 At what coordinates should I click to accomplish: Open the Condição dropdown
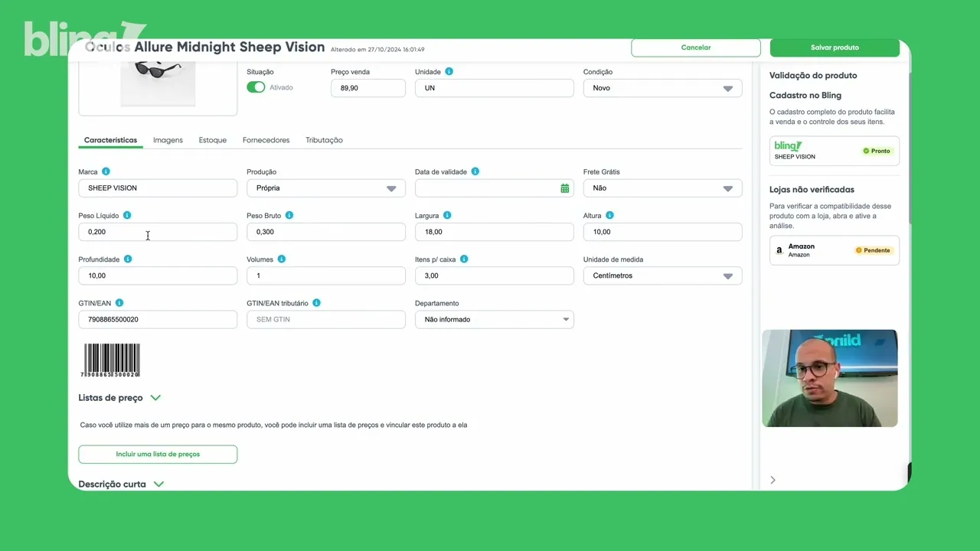(x=662, y=88)
